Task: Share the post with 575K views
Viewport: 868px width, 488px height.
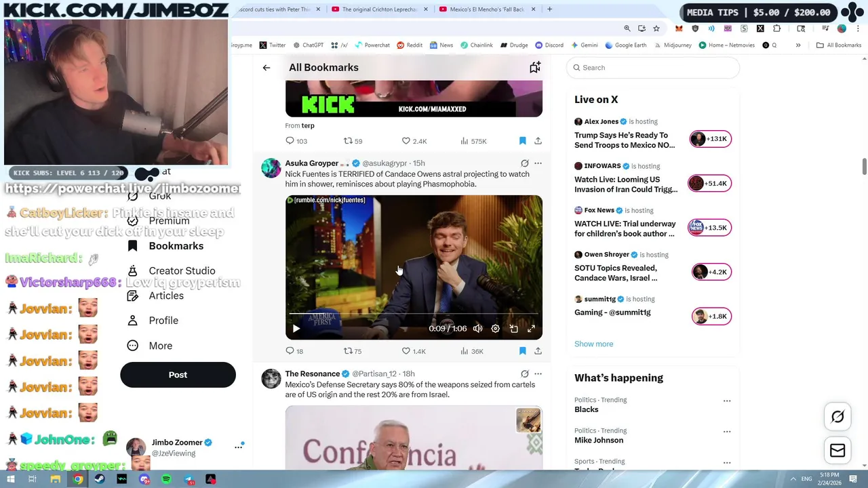Action: point(538,141)
